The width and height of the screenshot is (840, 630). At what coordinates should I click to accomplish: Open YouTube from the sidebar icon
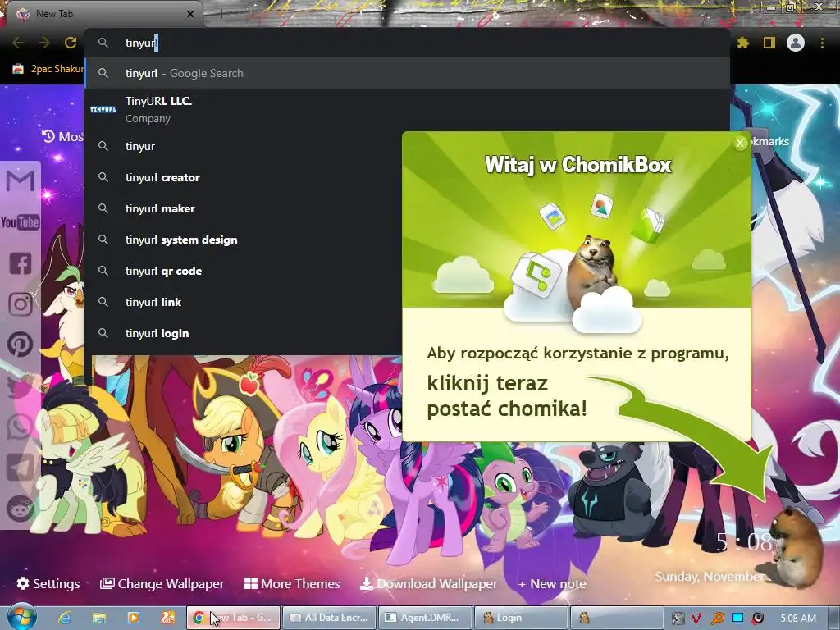(x=21, y=221)
